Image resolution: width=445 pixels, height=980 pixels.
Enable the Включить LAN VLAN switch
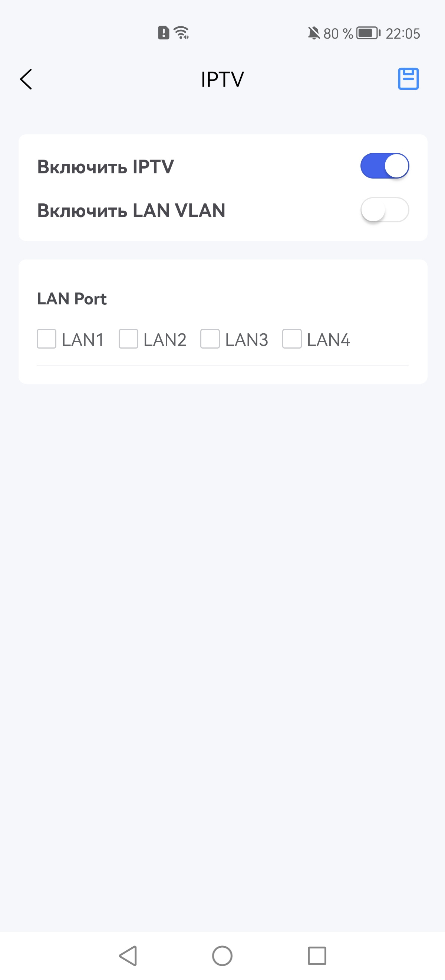[385, 210]
